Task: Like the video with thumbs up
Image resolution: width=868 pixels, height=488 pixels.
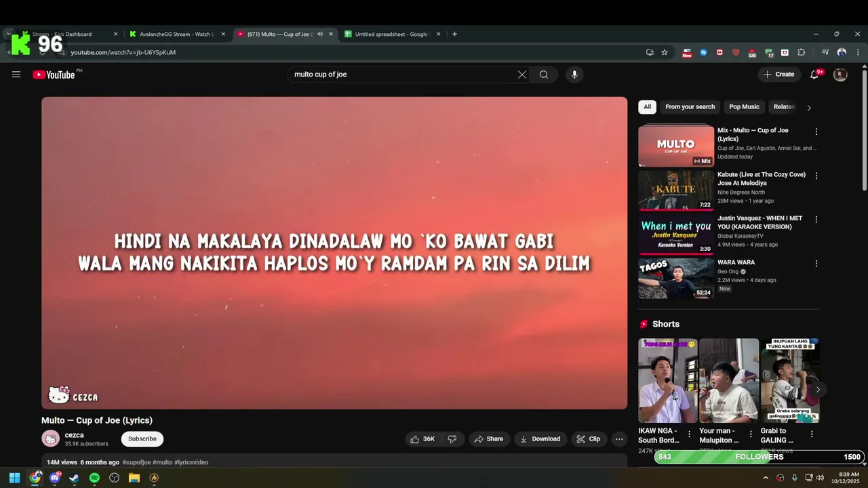Action: click(422, 439)
